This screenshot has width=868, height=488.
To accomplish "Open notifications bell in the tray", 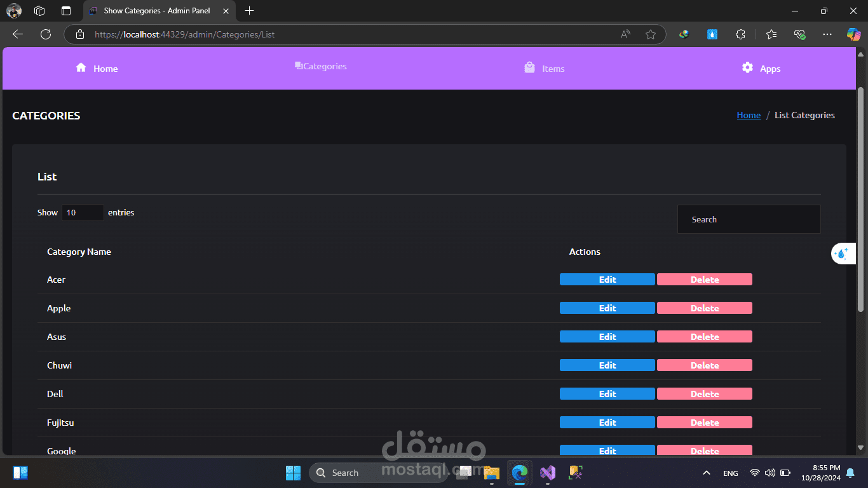I will (x=850, y=473).
